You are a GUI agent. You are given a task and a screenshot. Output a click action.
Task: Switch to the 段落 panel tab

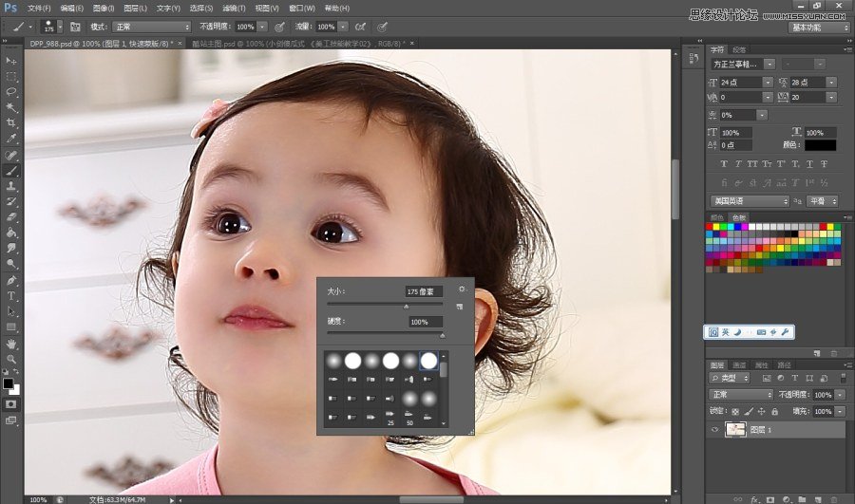tap(739, 49)
